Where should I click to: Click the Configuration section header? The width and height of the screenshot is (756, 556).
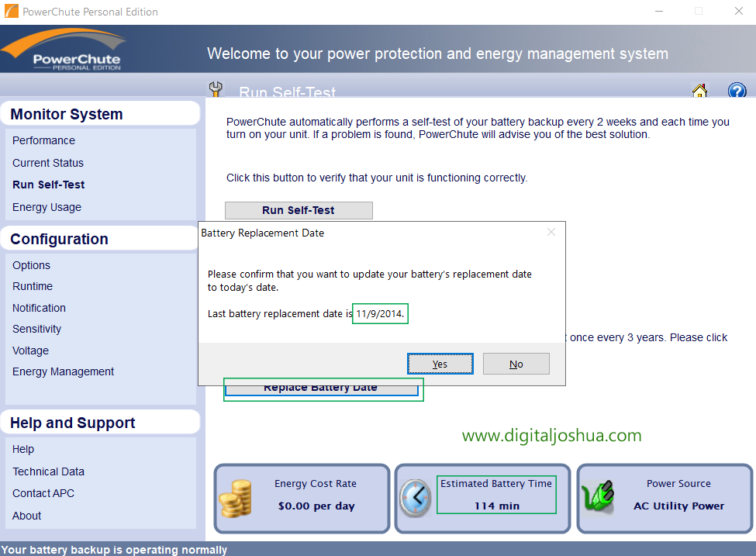101,239
